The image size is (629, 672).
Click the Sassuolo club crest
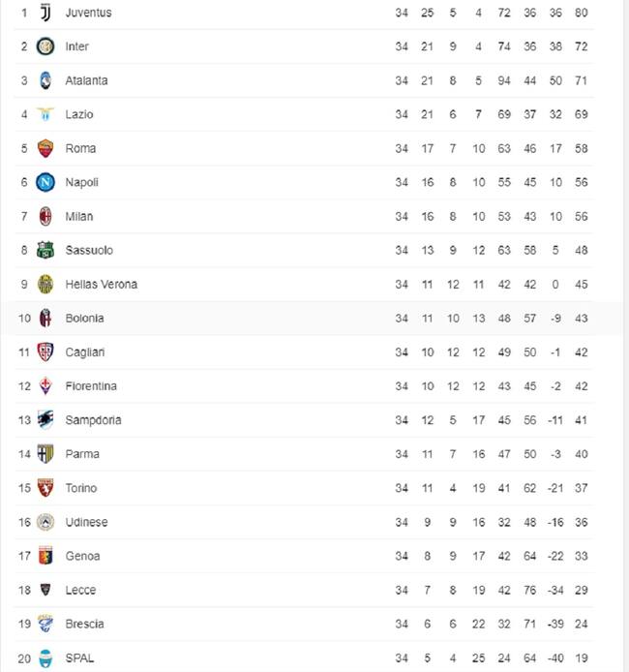pos(45,250)
